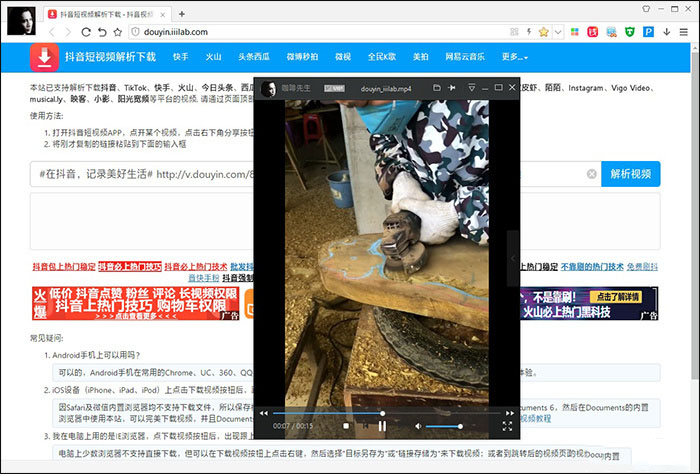
Task: Click the player avatar 咖啡先生
Action: pyautogui.click(x=269, y=88)
